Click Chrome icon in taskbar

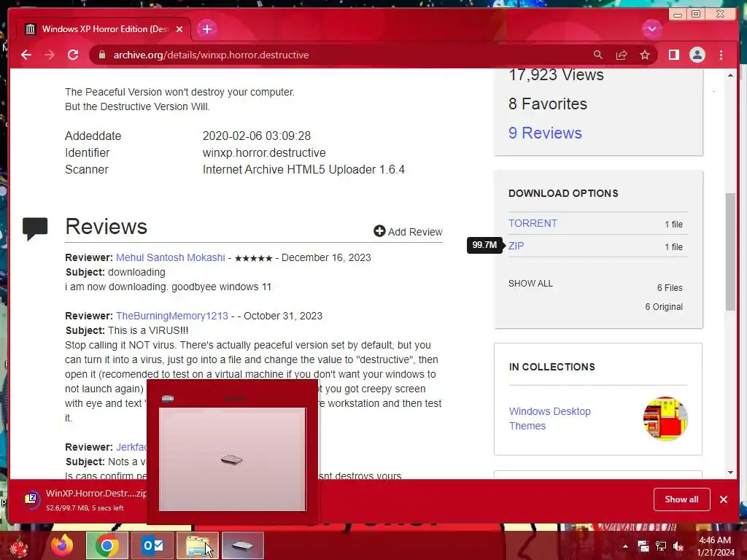107,545
